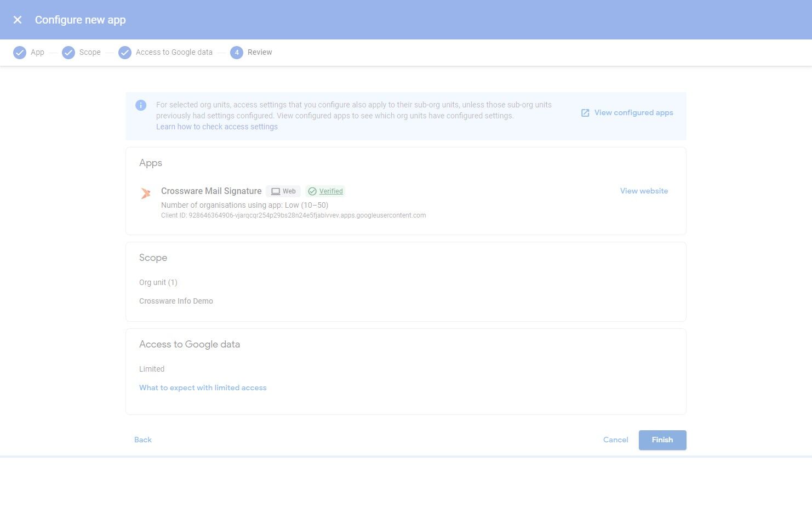Open the Scope step label

[90, 53]
